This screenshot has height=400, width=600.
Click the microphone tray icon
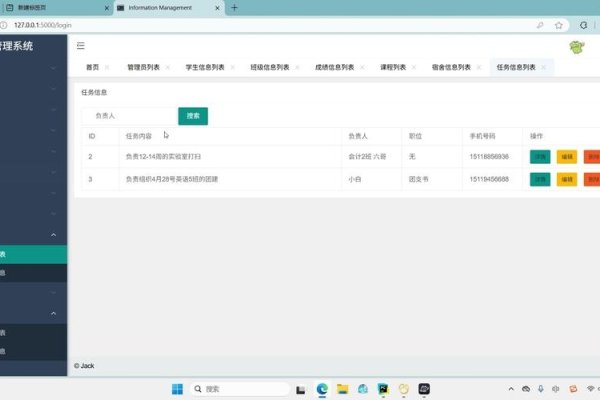[x=541, y=389]
